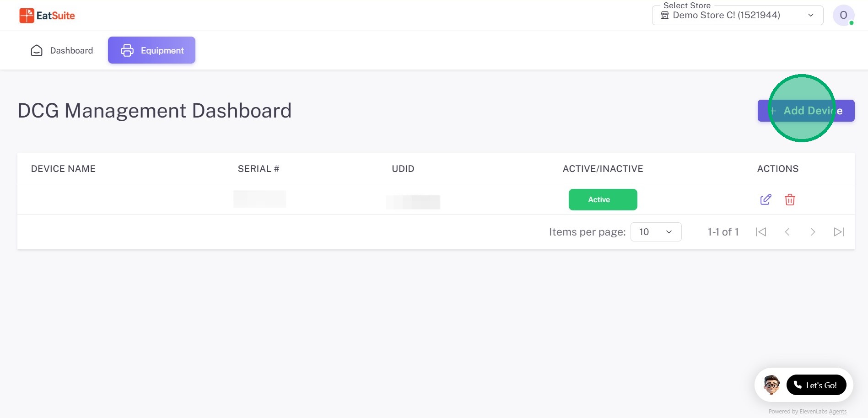Go to the first page of results
868x418 pixels.
pyautogui.click(x=761, y=232)
